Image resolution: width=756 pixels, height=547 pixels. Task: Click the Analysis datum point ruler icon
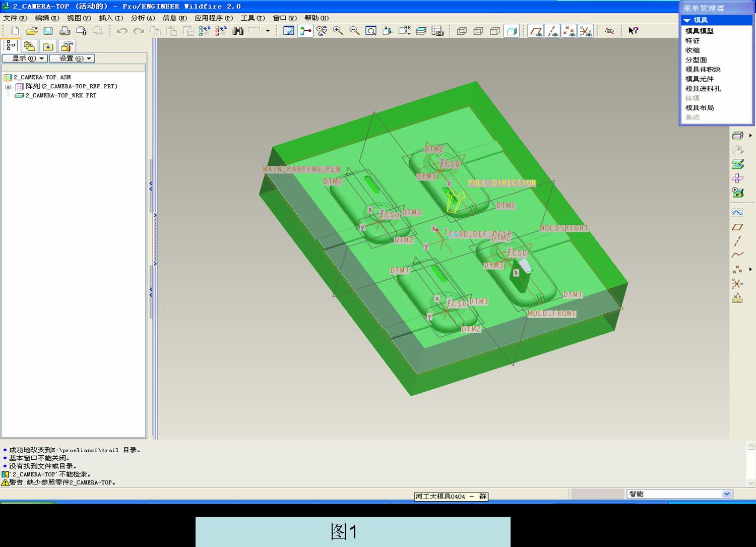(737, 297)
